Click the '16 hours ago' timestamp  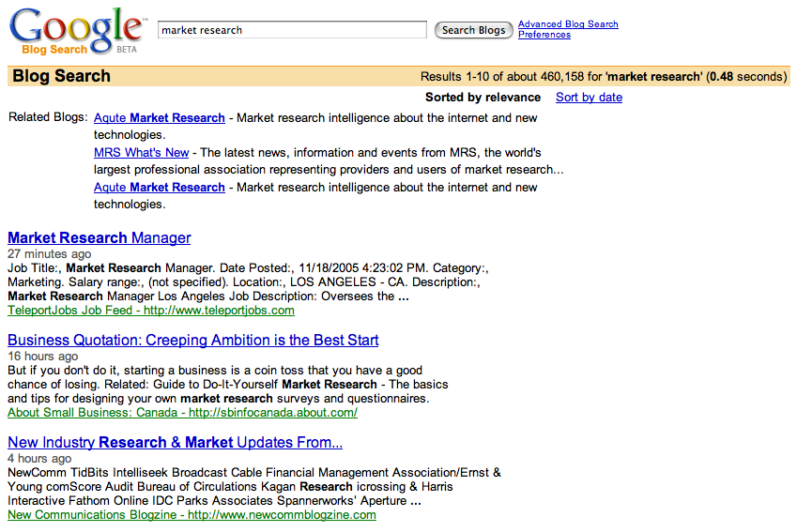click(42, 357)
